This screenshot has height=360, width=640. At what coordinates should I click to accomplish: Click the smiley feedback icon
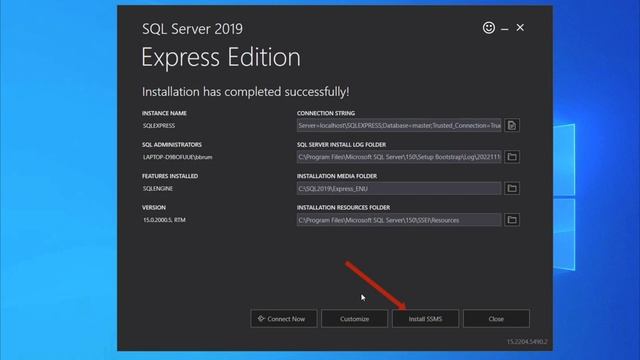tap(489, 28)
